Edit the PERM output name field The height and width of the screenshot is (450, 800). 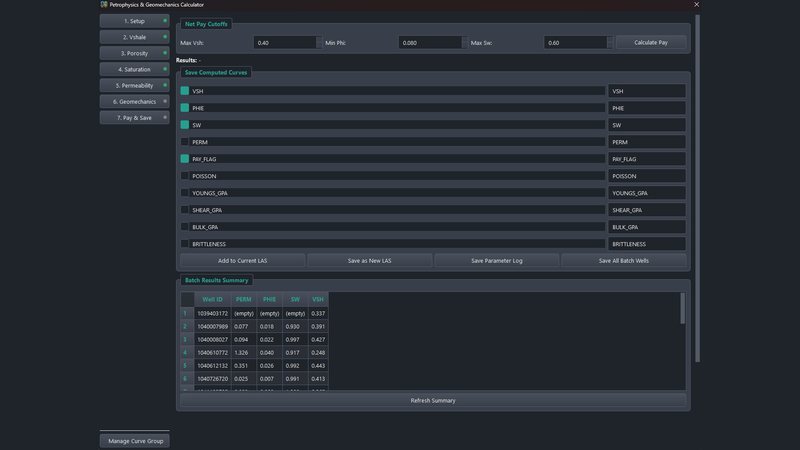[x=646, y=142]
